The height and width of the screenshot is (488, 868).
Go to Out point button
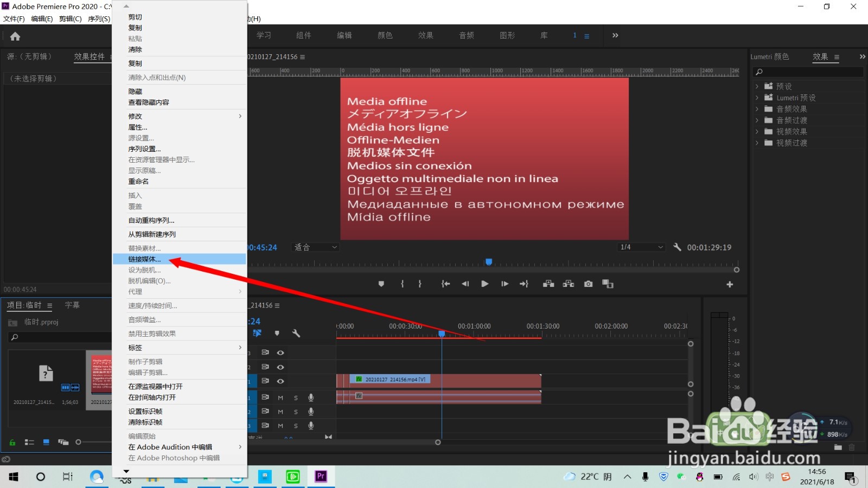(x=524, y=284)
